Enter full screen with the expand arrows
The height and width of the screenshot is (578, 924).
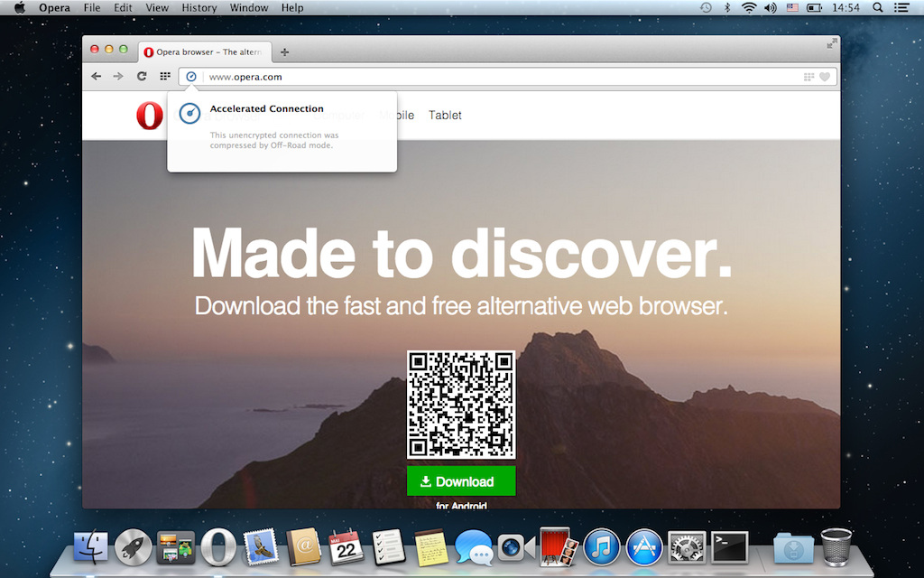(832, 43)
